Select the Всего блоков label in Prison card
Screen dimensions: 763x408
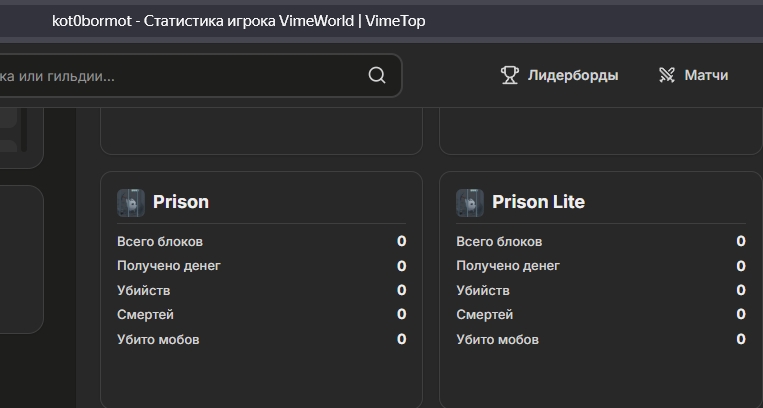pyautogui.click(x=160, y=241)
